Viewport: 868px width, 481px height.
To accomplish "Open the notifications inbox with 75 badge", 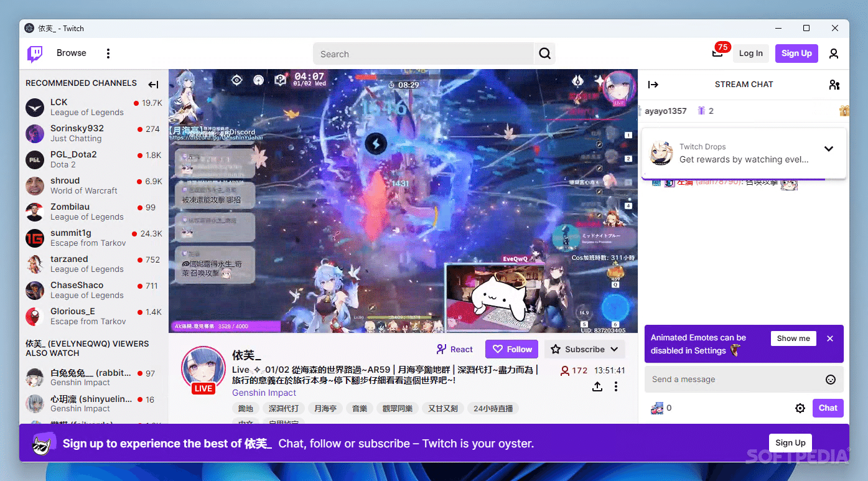I will click(x=717, y=53).
